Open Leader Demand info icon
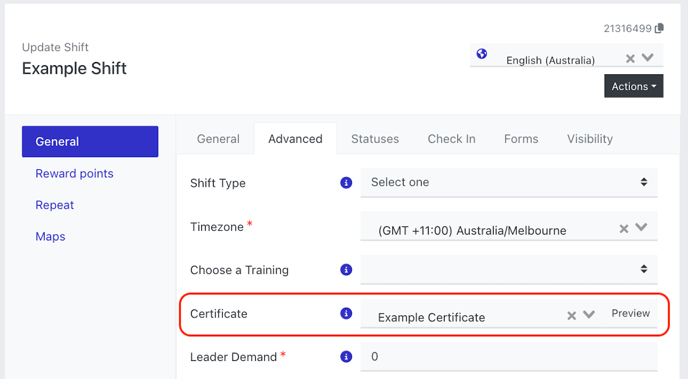Image resolution: width=688 pixels, height=379 pixels. coord(346,357)
